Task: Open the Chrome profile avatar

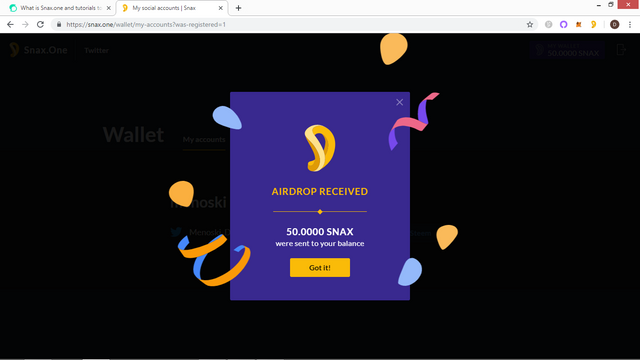Action: [614, 24]
